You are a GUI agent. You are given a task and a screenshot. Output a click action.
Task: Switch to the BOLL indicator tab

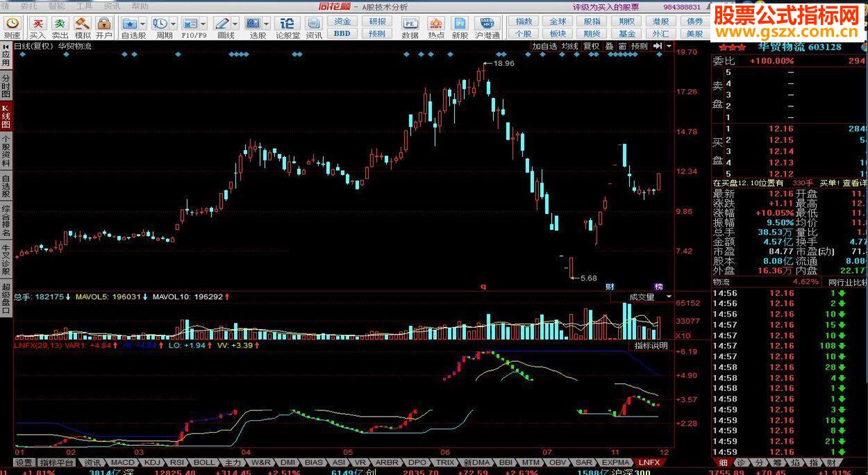tap(204, 462)
